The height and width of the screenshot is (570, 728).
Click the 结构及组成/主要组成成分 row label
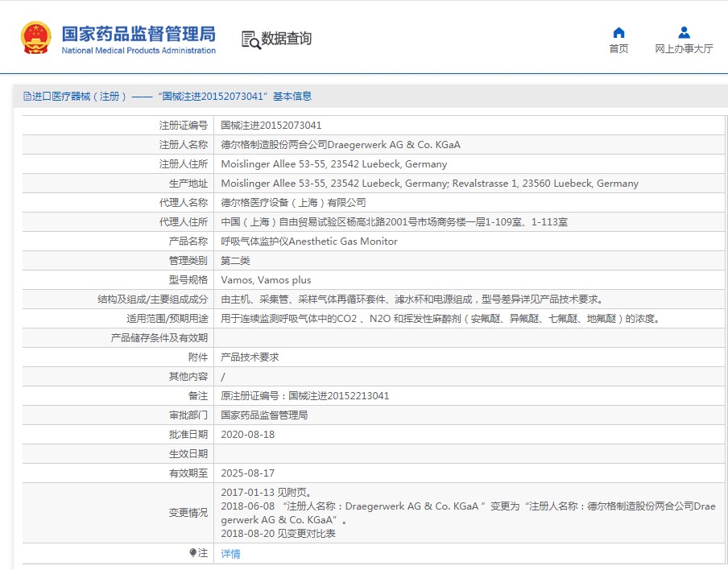click(153, 299)
